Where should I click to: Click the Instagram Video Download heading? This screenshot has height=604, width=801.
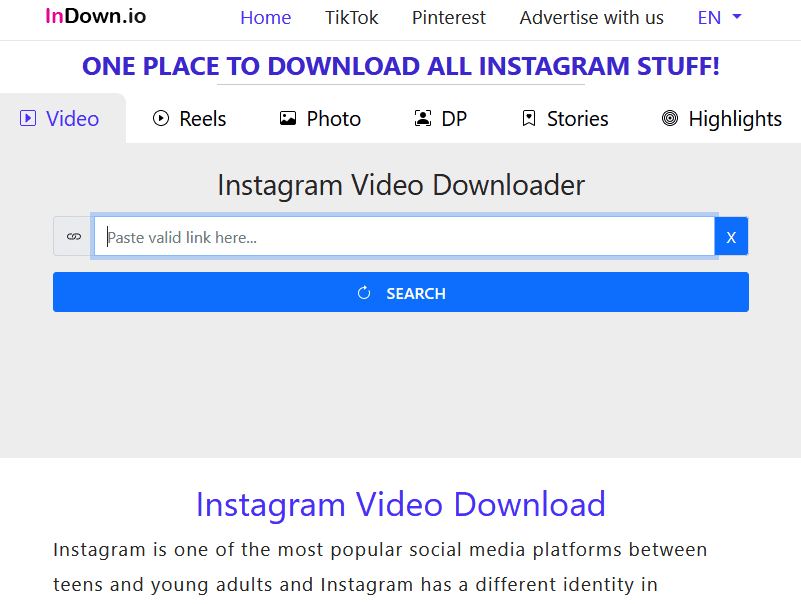[x=401, y=504]
